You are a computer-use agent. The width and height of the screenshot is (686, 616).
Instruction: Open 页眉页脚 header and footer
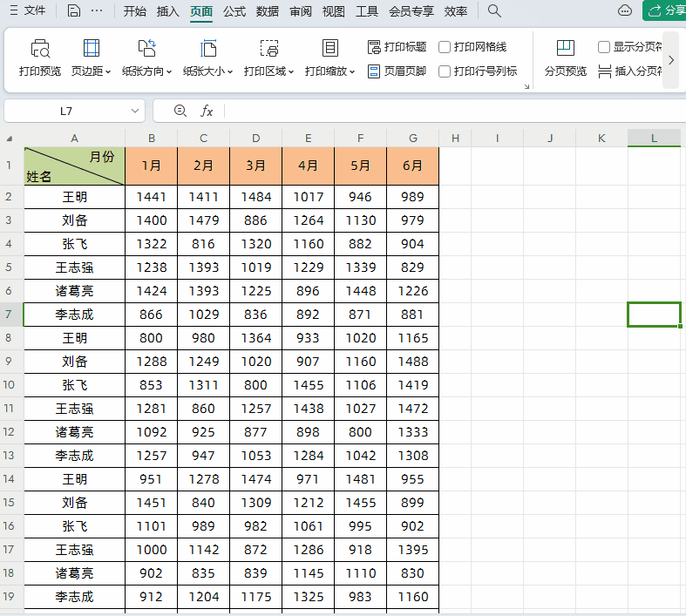point(397,71)
